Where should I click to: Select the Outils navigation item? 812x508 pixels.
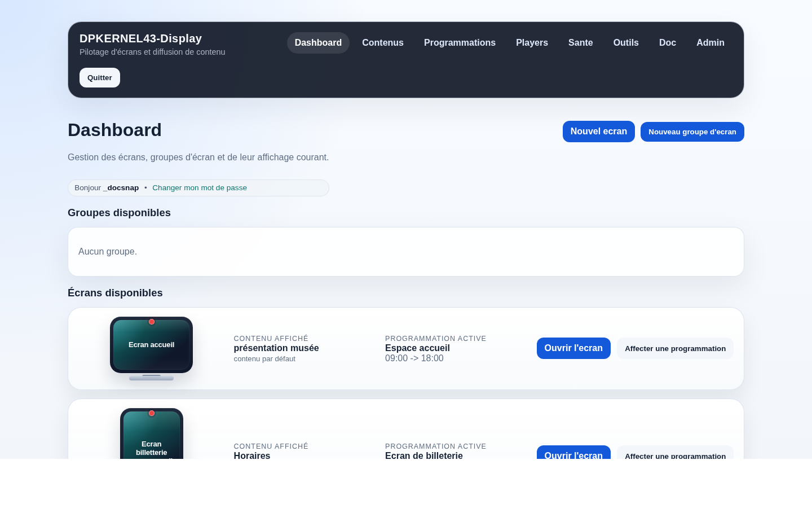click(x=626, y=43)
